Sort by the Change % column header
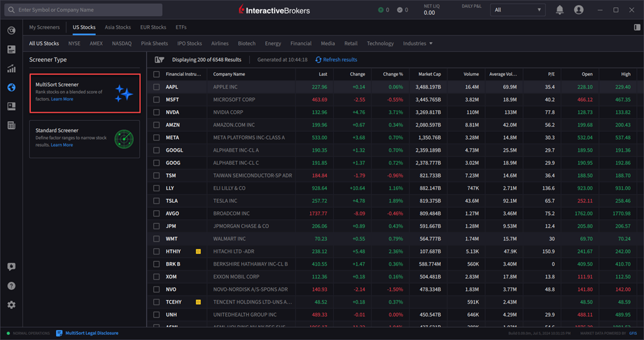Screen dimensions: 644x340 (x=392, y=74)
